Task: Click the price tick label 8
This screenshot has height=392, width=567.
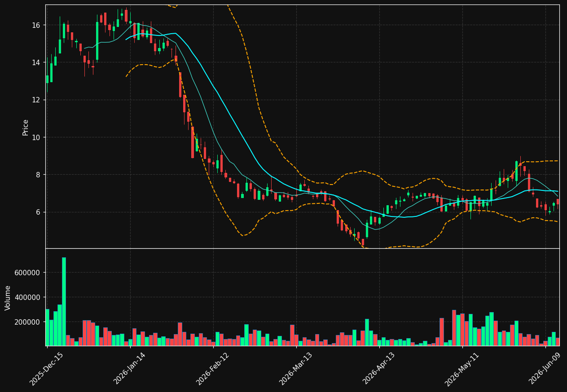Action: (38, 175)
